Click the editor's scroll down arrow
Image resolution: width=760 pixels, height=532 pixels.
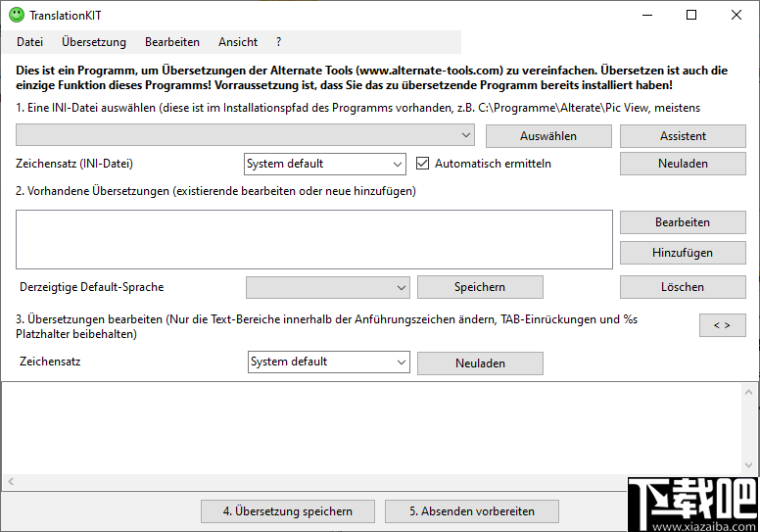pos(748,465)
